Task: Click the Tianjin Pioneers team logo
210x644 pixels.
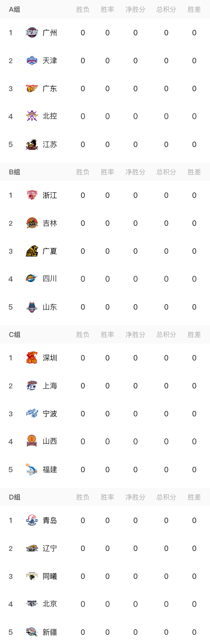Action: [x=32, y=60]
